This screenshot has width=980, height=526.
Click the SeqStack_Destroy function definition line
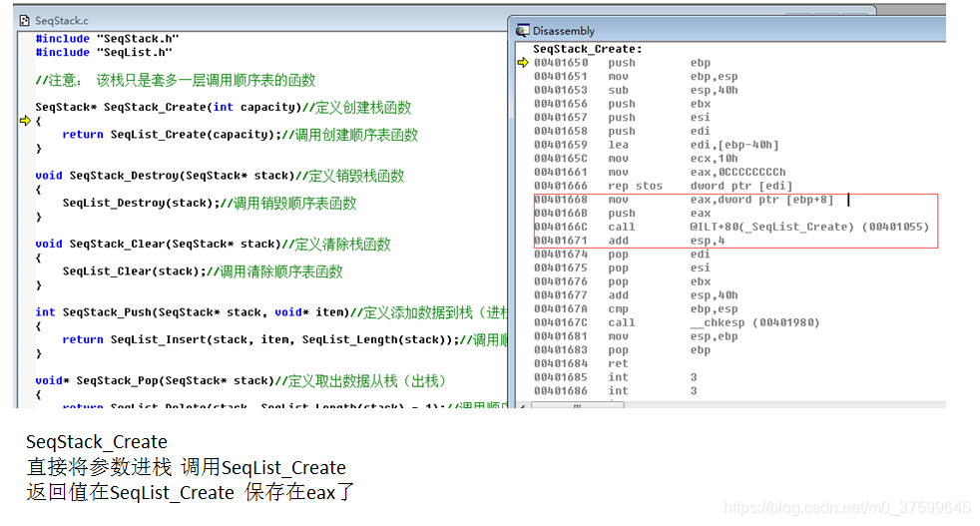(x=220, y=176)
